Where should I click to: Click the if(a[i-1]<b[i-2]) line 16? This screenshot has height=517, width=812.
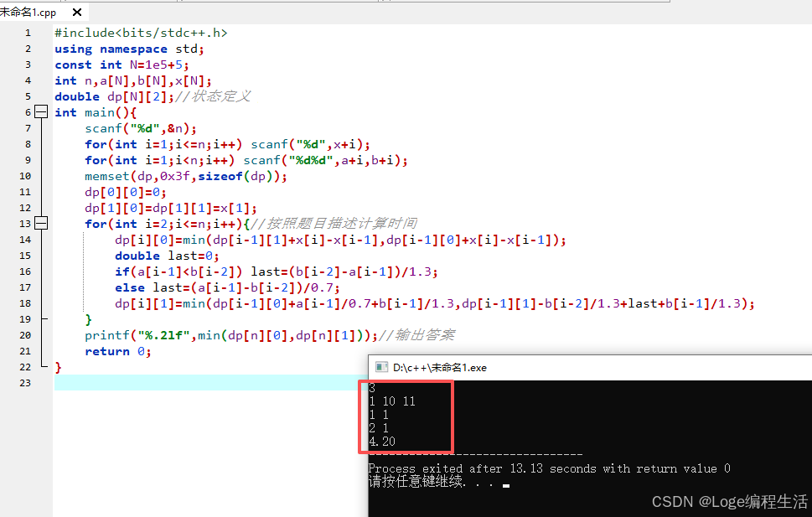point(277,271)
